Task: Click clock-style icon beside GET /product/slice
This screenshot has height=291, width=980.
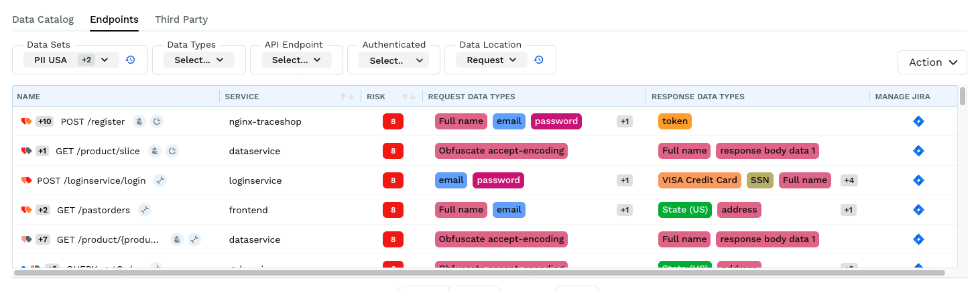Action: tap(172, 151)
